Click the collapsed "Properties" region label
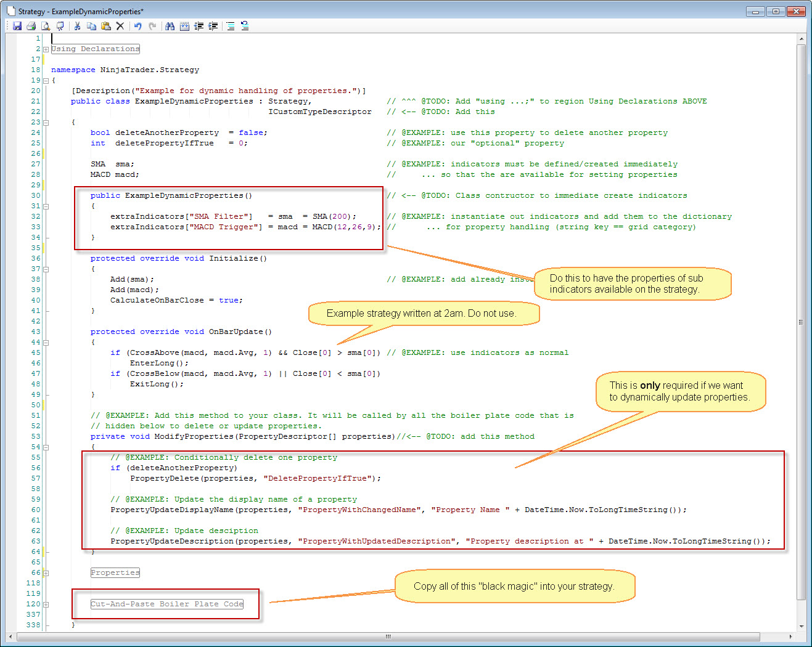Image resolution: width=812 pixels, height=647 pixels. coord(115,572)
